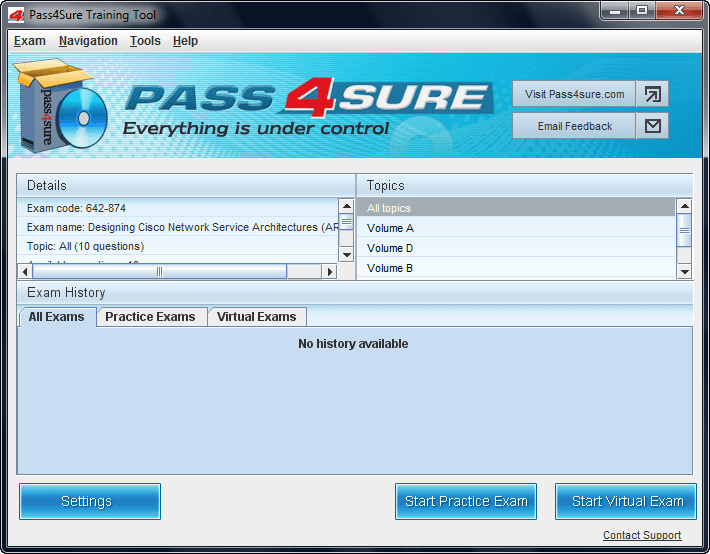
Task: Click the Visit Pass4sure.com button
Action: 574,94
